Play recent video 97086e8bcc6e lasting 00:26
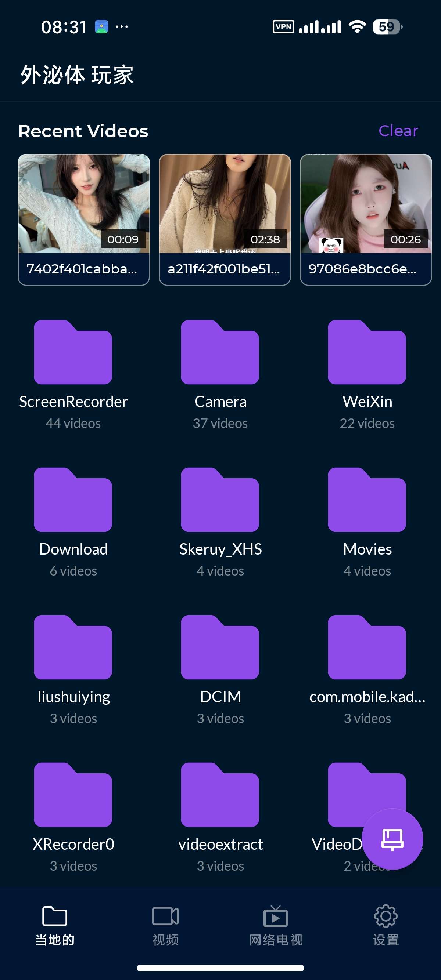Screen dimensions: 441x980 point(366,219)
